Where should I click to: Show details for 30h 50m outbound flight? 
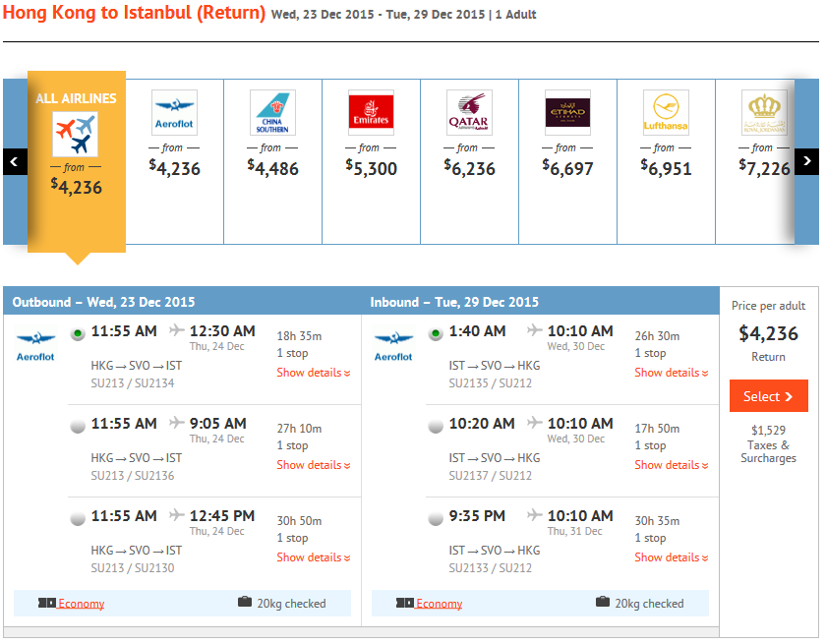click(x=314, y=557)
